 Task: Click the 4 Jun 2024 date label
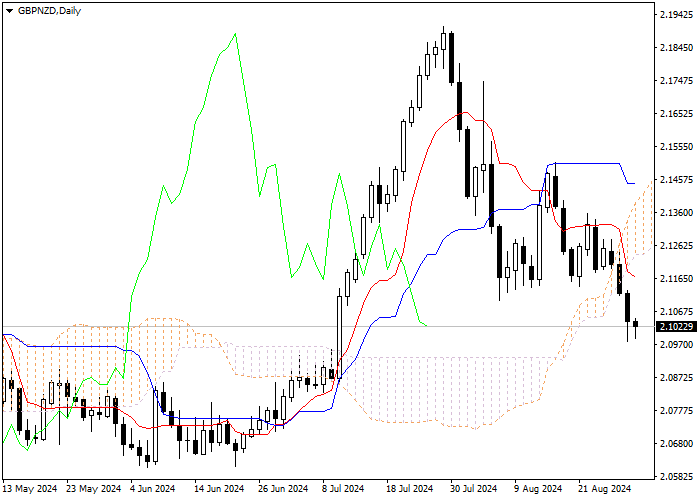pyautogui.click(x=153, y=489)
